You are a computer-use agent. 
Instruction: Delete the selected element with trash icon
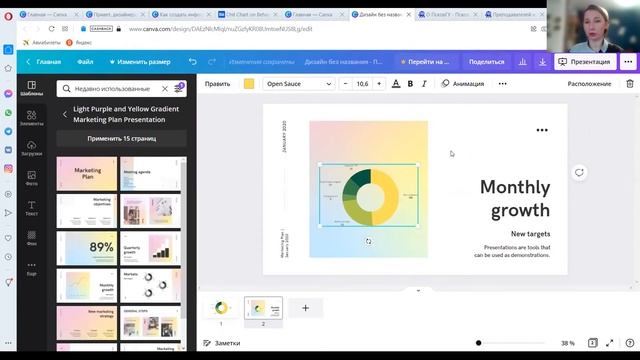(630, 84)
